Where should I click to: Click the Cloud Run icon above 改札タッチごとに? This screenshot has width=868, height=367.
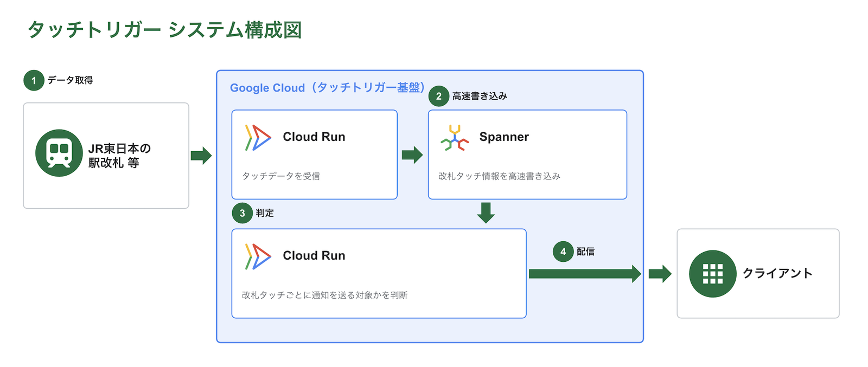258,256
